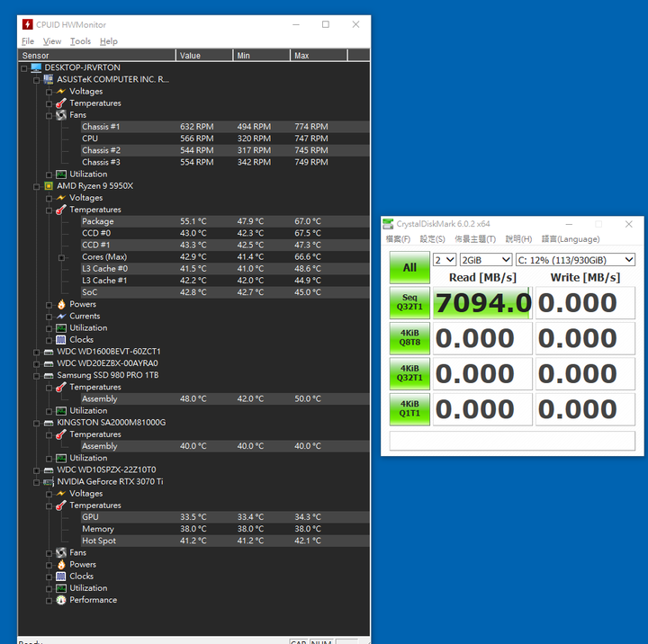
Task: Open the Help menu in HWMonitor
Action: point(109,41)
